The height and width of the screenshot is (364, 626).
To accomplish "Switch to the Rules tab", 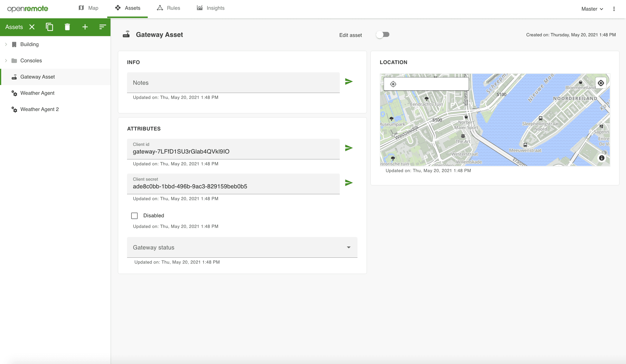I will [x=168, y=8].
